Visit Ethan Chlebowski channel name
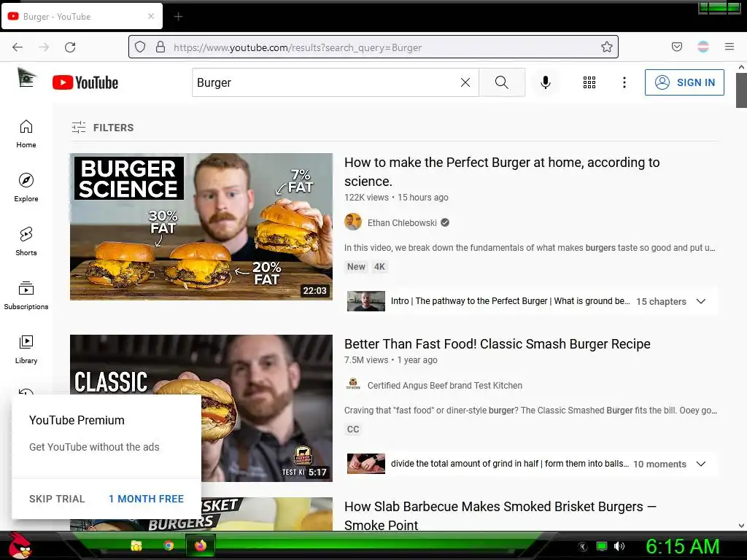 point(402,222)
